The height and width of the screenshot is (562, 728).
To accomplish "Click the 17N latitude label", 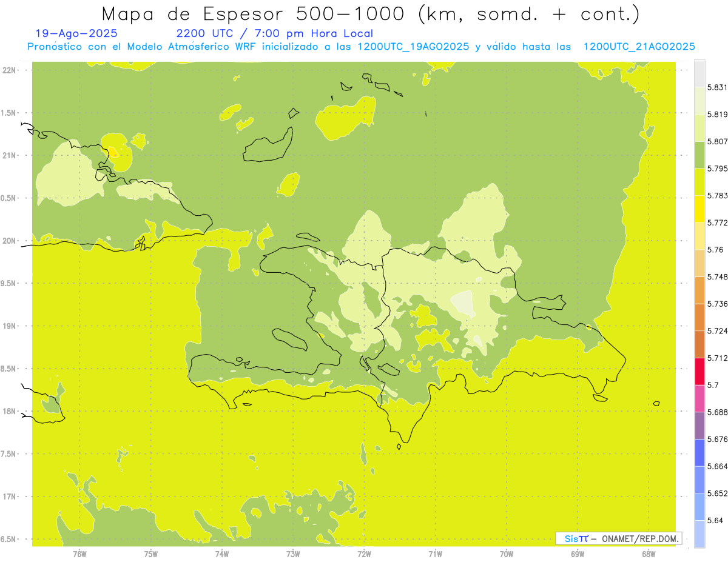I will tap(8, 497).
